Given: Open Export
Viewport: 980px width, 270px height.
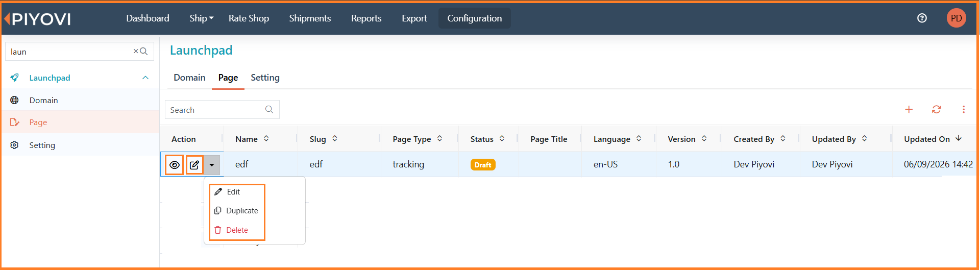Looking at the screenshot, I should [x=414, y=18].
